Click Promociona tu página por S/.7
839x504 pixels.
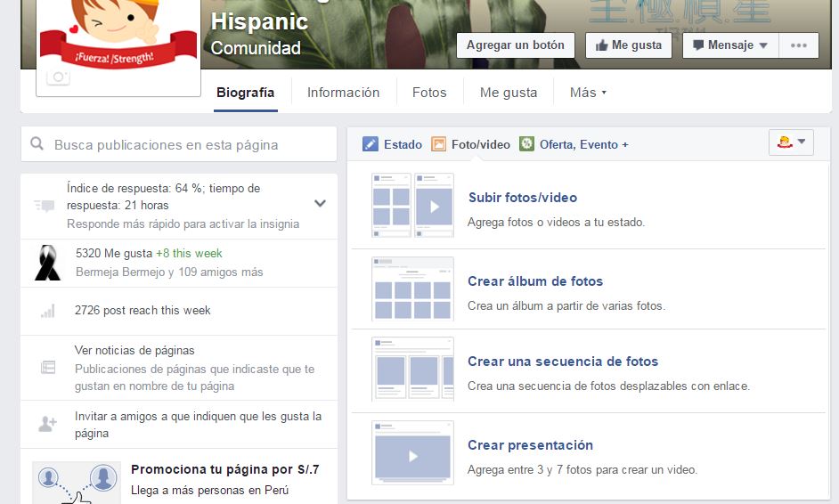[x=224, y=469]
